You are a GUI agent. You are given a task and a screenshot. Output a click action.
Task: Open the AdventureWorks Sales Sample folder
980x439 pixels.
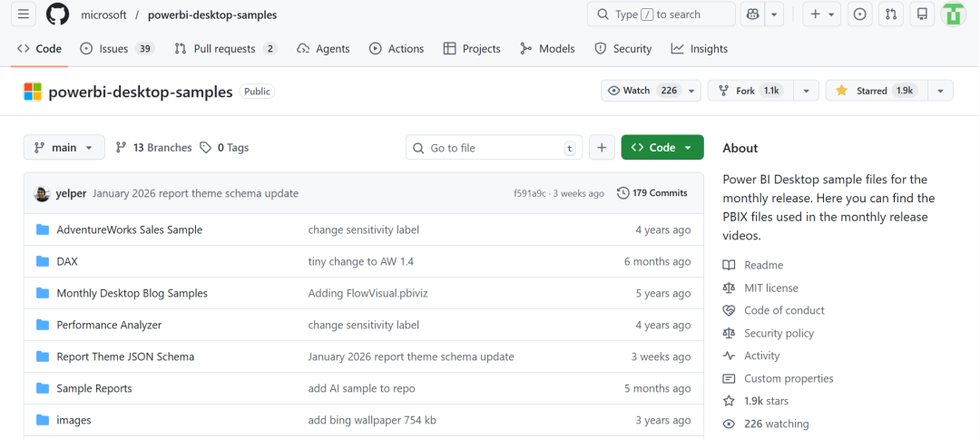130,229
